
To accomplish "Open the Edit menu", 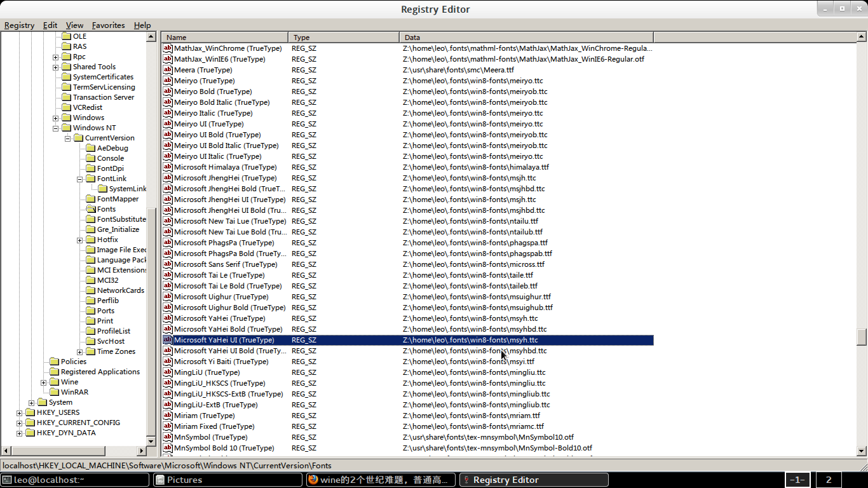I will 50,25.
